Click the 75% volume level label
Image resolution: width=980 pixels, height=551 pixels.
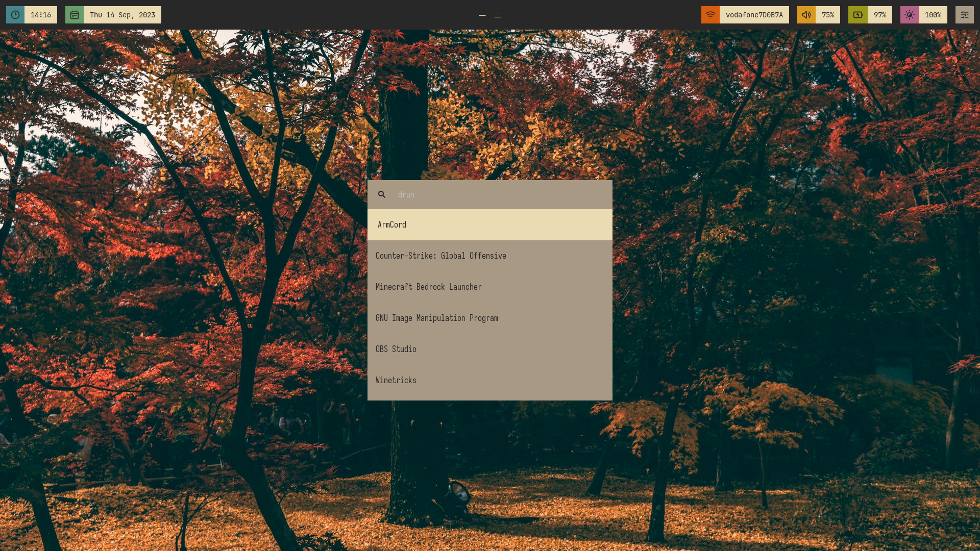pos(827,15)
